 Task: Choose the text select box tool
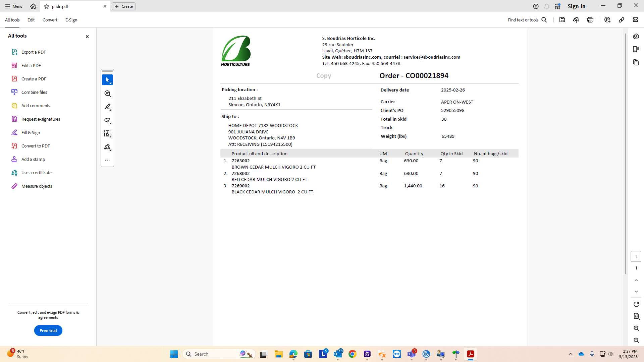click(107, 134)
